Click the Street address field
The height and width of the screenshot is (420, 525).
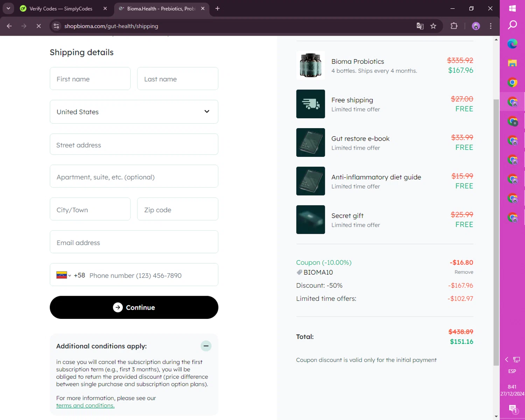pos(134,144)
